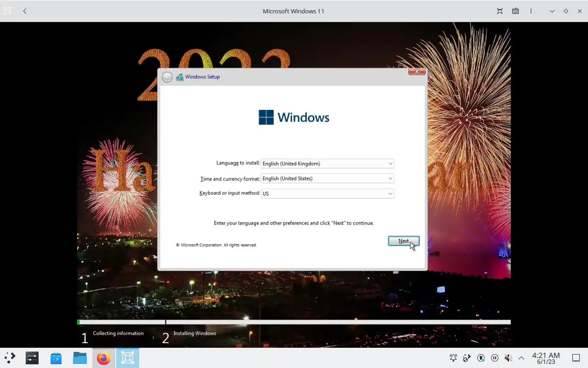Open the clock showing 4:21 AM
The width and height of the screenshot is (588, 368).
[x=546, y=358]
